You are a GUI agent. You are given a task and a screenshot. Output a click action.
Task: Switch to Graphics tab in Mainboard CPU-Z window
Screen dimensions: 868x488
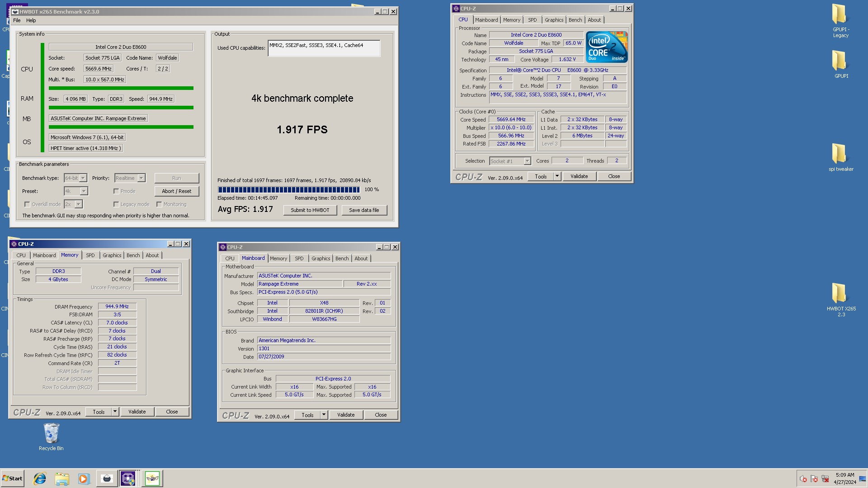coord(321,258)
